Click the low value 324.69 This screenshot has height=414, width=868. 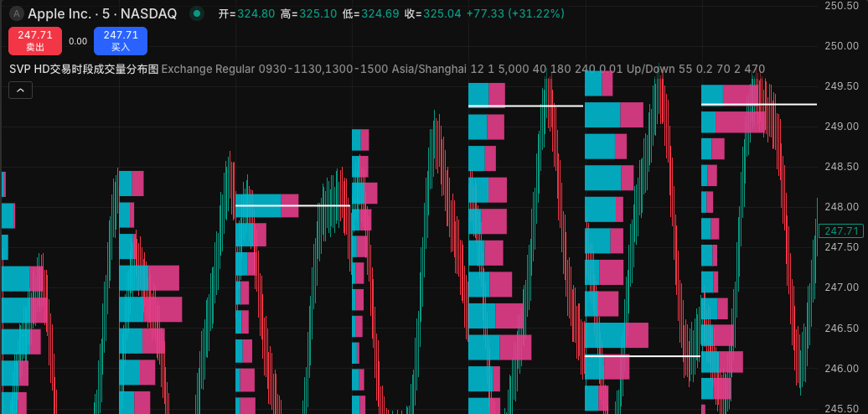click(380, 14)
